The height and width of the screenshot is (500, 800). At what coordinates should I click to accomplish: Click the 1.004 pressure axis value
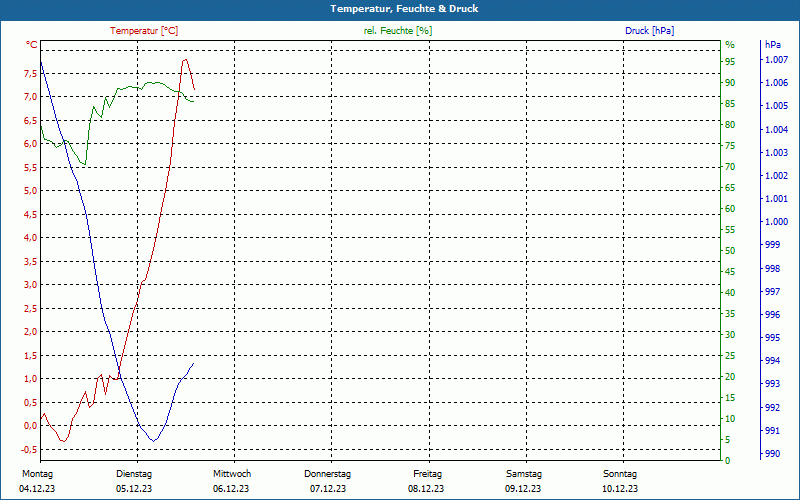[x=777, y=130]
